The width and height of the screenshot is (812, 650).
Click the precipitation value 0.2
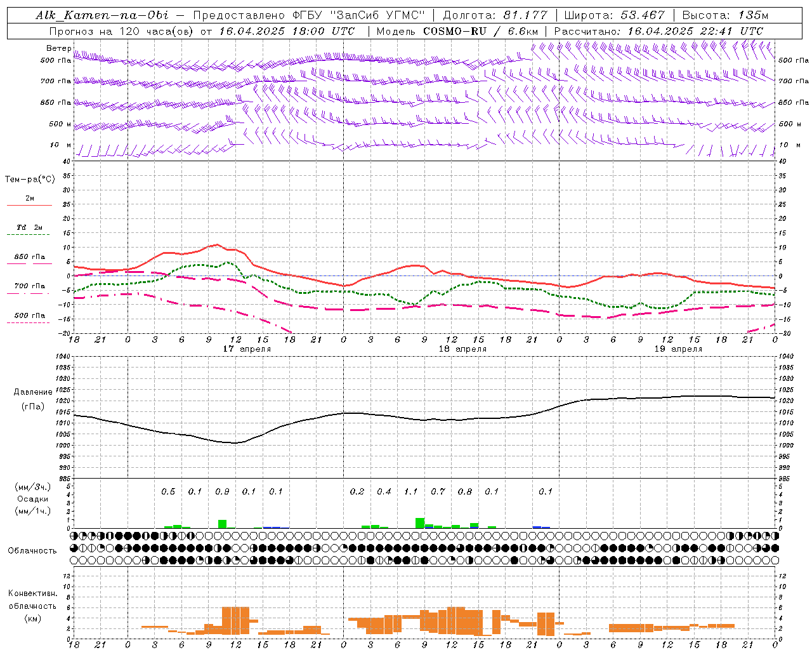(357, 491)
